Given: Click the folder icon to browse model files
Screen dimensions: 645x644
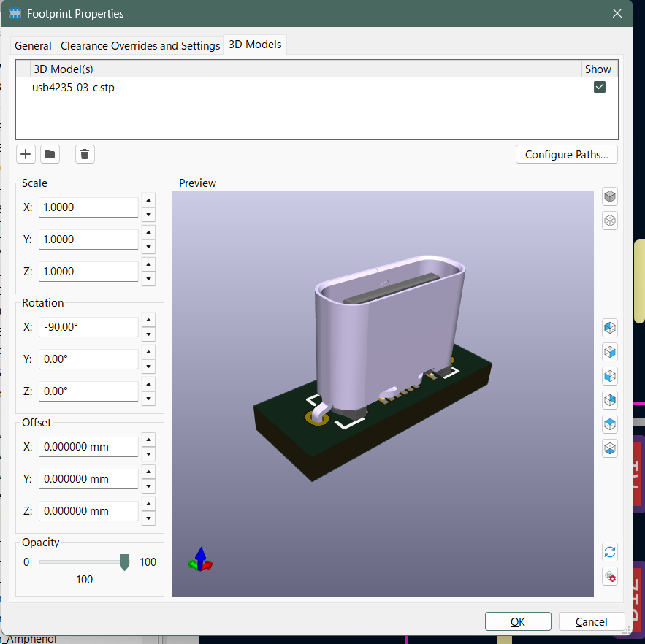Looking at the screenshot, I should pos(50,154).
